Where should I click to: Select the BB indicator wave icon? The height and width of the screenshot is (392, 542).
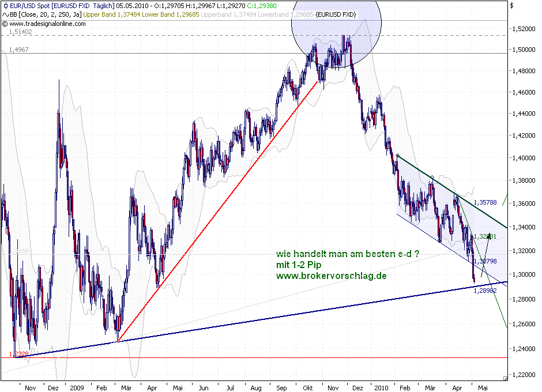tap(6, 13)
